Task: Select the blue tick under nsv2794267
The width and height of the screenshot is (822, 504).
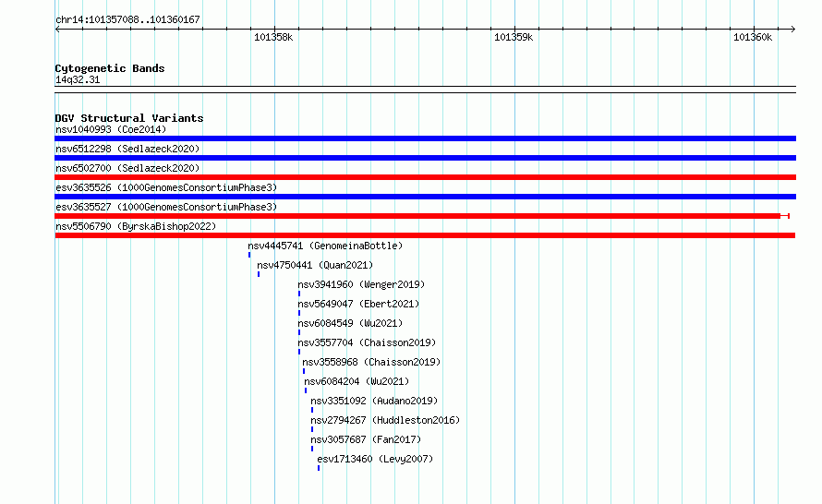Action: 312,429
